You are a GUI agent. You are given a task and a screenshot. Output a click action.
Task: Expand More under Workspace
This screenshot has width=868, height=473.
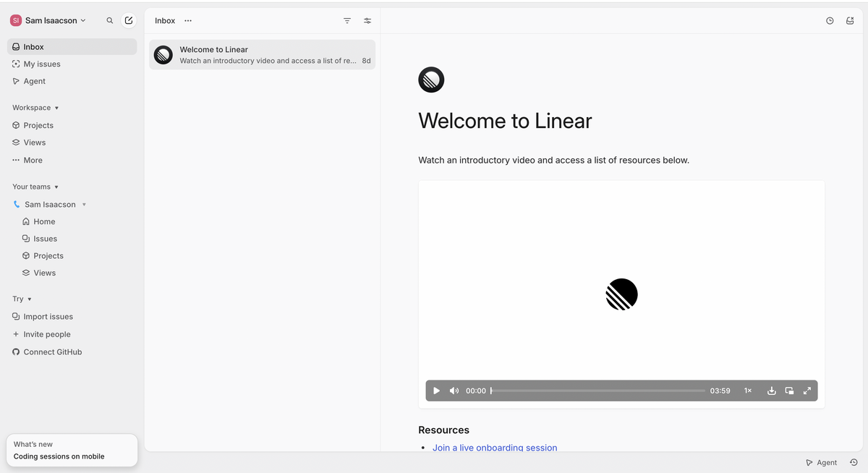pyautogui.click(x=72, y=161)
